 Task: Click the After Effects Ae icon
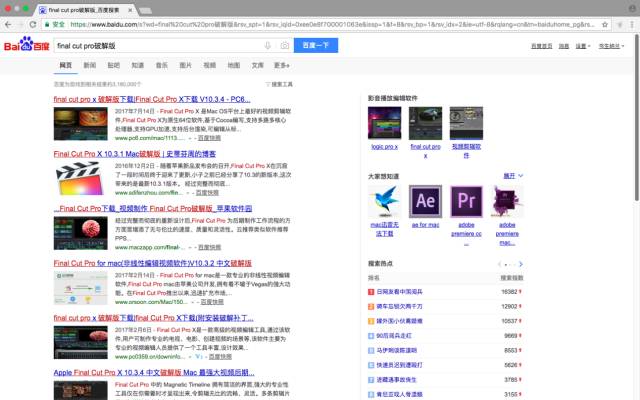[425, 201]
